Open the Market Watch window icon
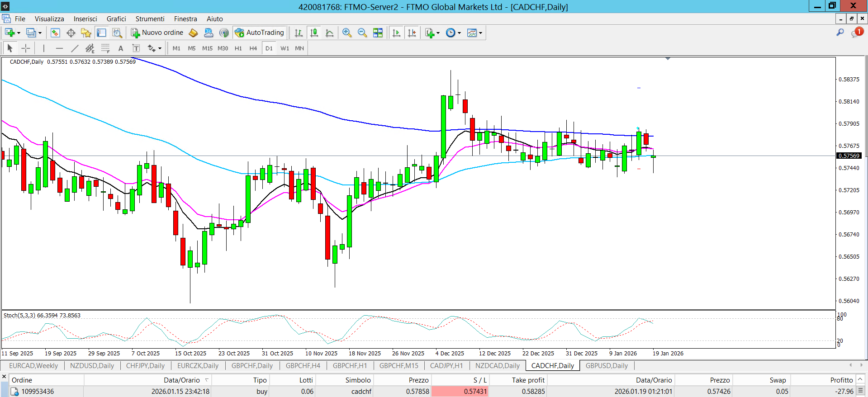The image size is (868, 397). [x=55, y=33]
